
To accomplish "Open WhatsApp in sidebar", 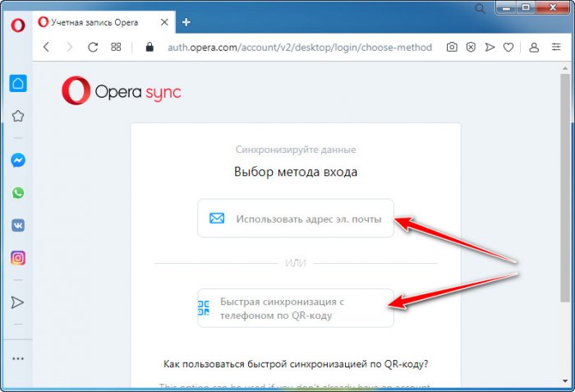I will (x=18, y=192).
